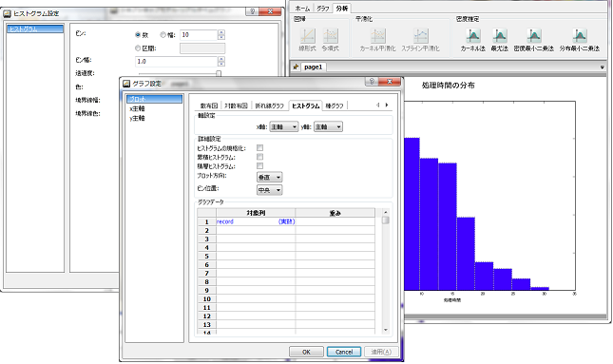Enable ヒストグラムの規格化 checkbox

[259, 148]
